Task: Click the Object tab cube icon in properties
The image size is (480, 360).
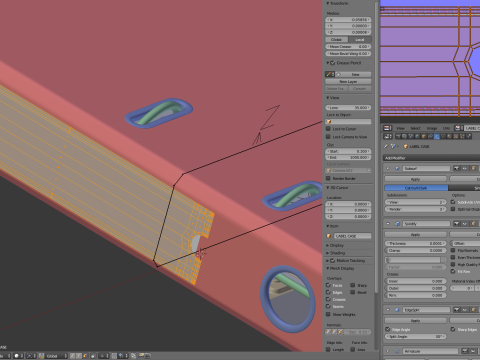Action: pos(424,136)
